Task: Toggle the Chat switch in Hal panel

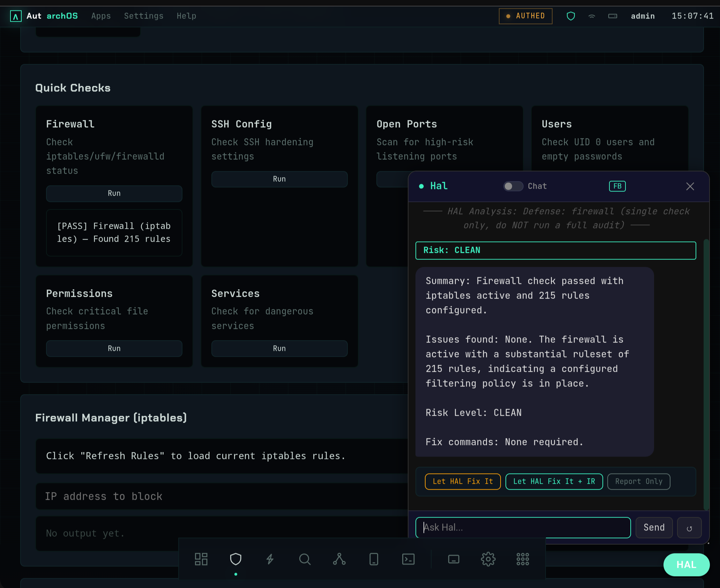Action: click(x=513, y=186)
